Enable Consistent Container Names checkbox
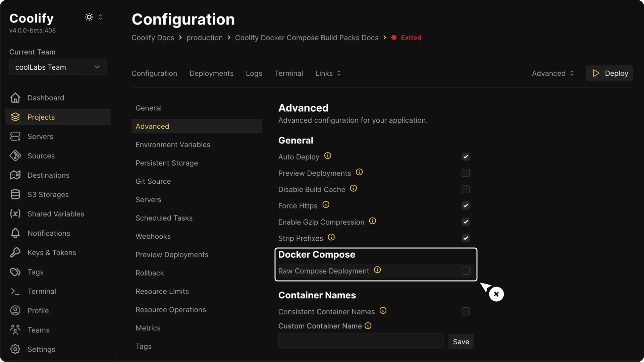 [x=466, y=311]
